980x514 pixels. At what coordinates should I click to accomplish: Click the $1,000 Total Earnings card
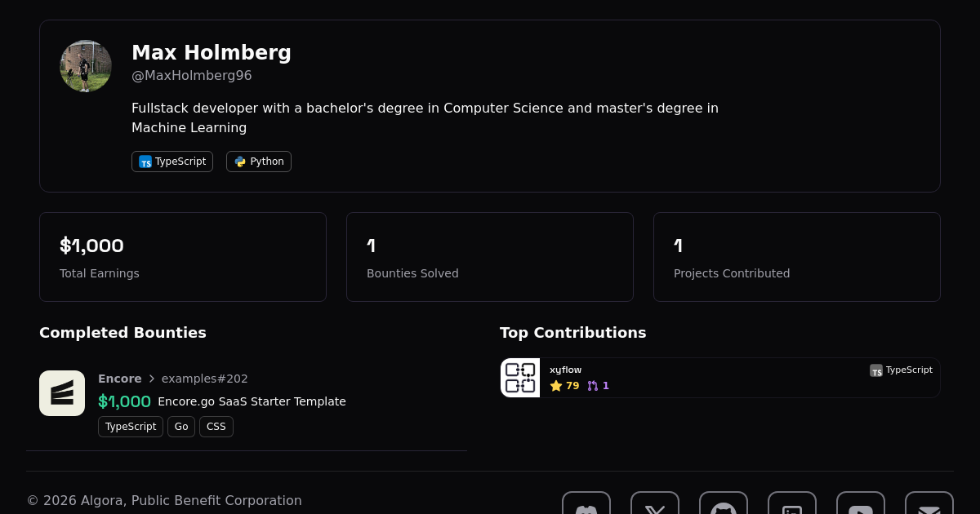click(183, 257)
